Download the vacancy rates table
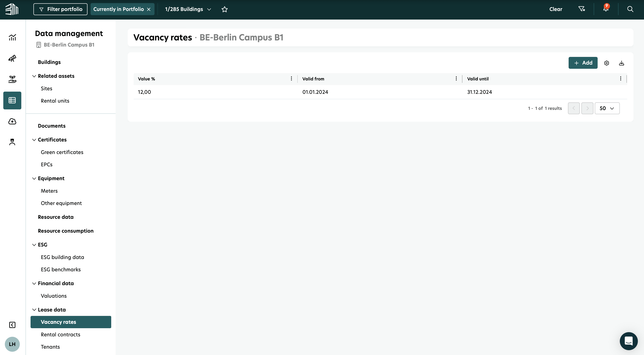 point(622,63)
